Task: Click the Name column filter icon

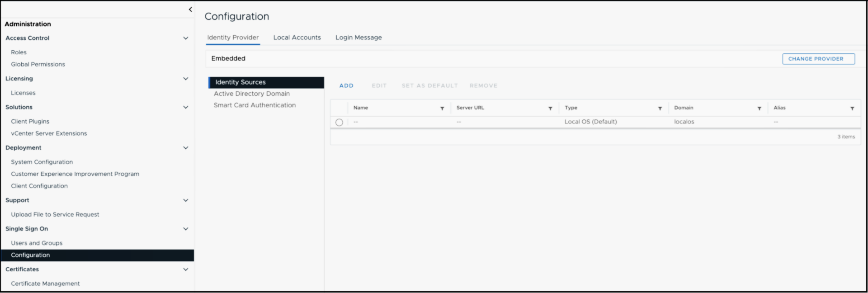Action: pos(442,109)
